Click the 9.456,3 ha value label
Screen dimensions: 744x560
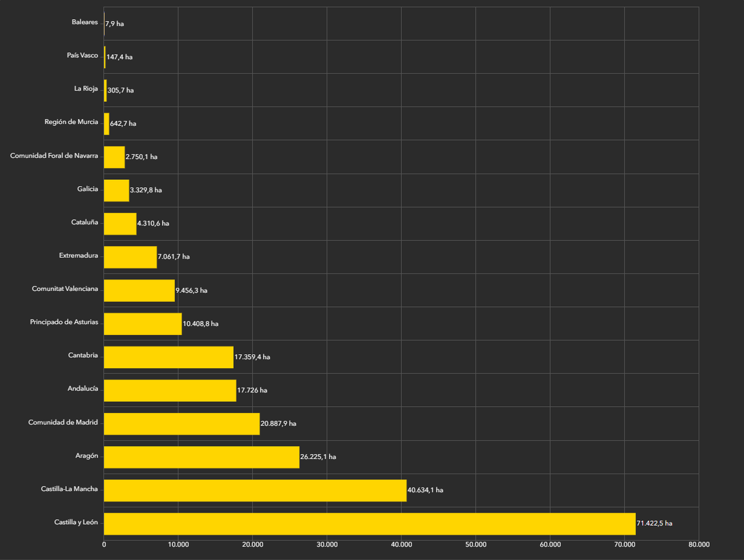[x=192, y=290]
